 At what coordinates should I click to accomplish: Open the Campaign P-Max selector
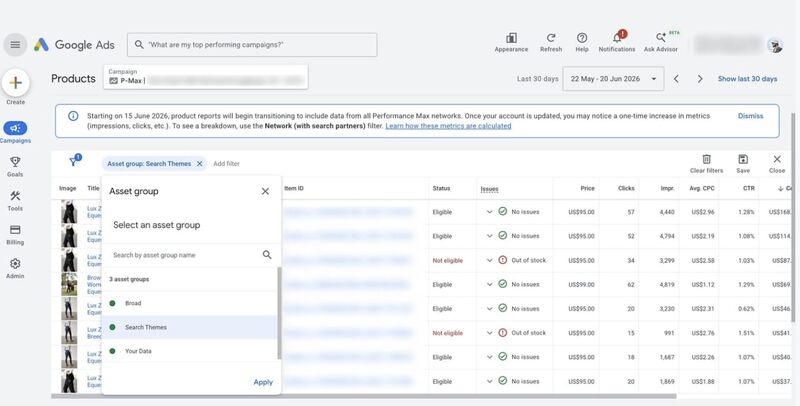tap(206, 77)
